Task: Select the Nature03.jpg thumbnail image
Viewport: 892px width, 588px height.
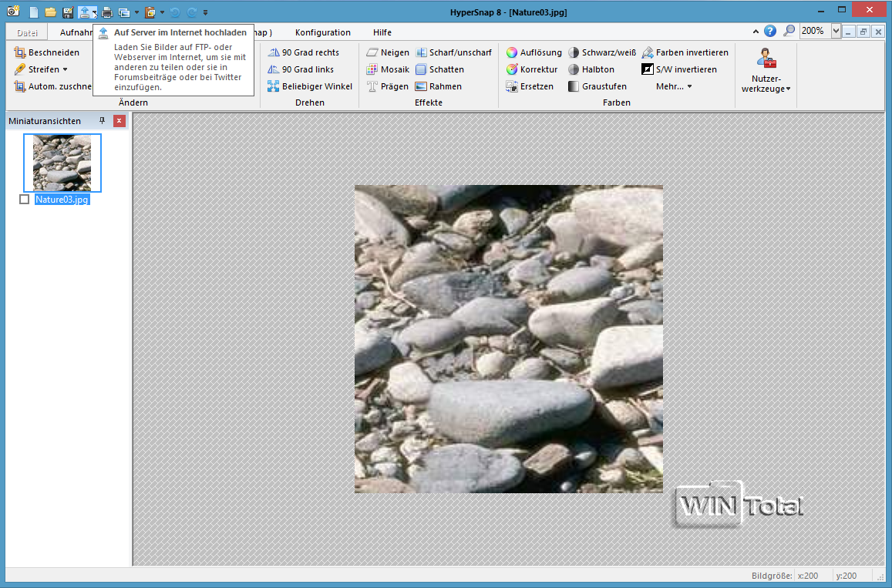Action: 62,163
